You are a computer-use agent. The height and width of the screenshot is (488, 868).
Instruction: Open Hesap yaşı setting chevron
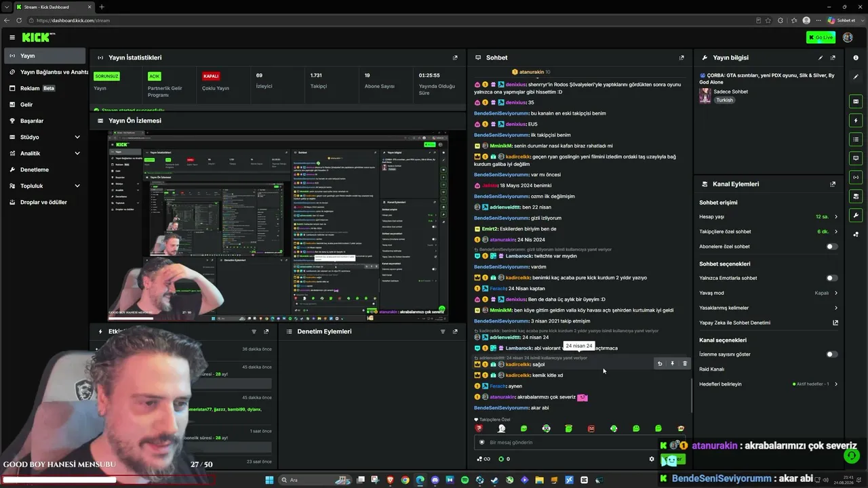coord(835,217)
